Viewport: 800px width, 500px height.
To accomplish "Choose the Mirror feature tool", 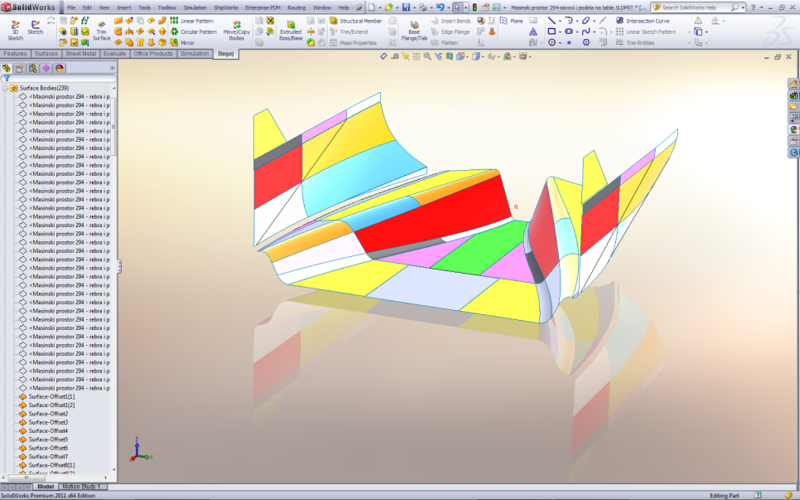I will 187,42.
